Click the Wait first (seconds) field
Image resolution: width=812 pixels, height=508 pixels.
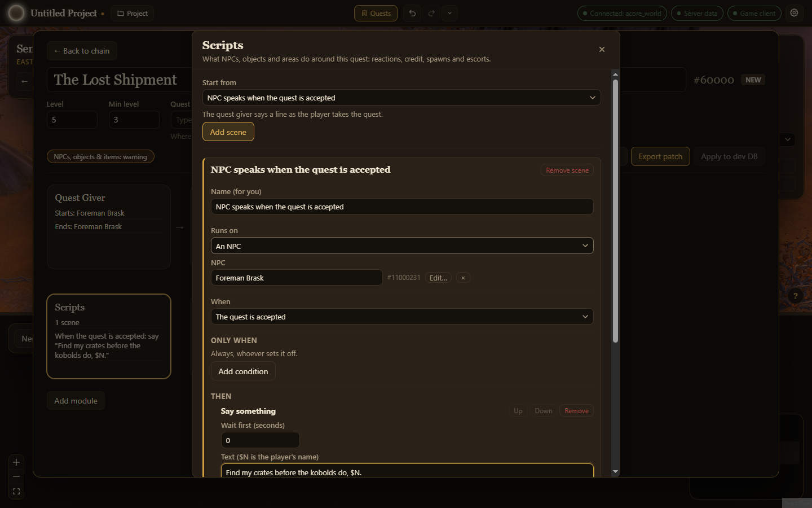tap(260, 440)
